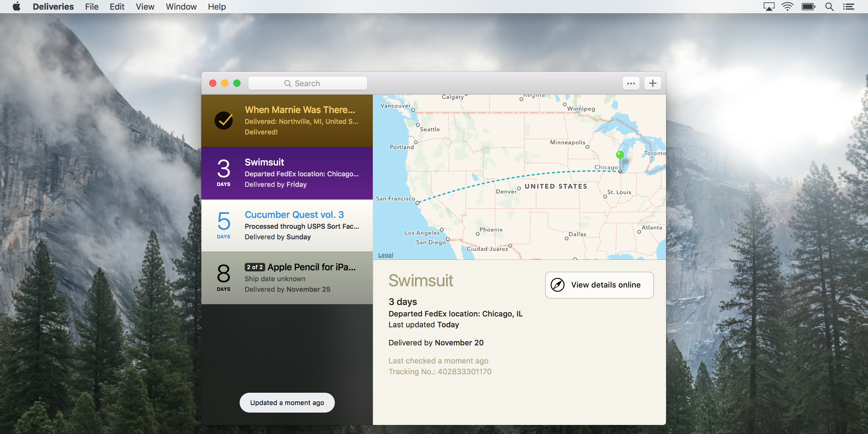Click Chicago route endpoint marker
868x434 pixels.
620,171
